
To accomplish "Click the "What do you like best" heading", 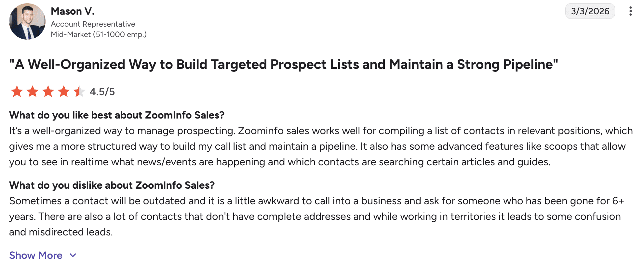I will click(117, 115).
